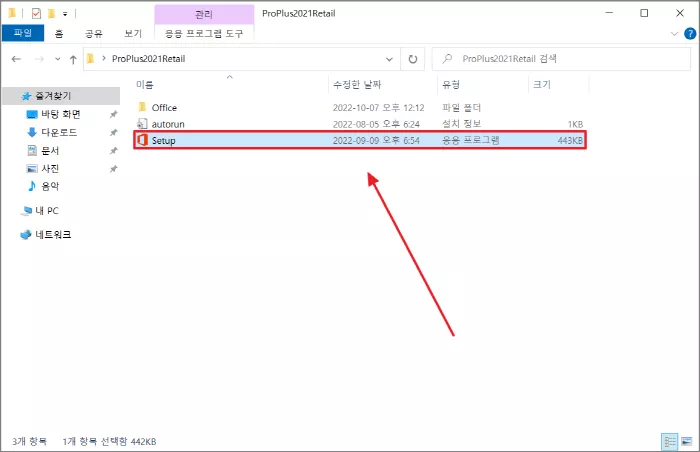The height and width of the screenshot is (452, 700).
Task: Sort by the 유형 column header
Action: tap(451, 84)
